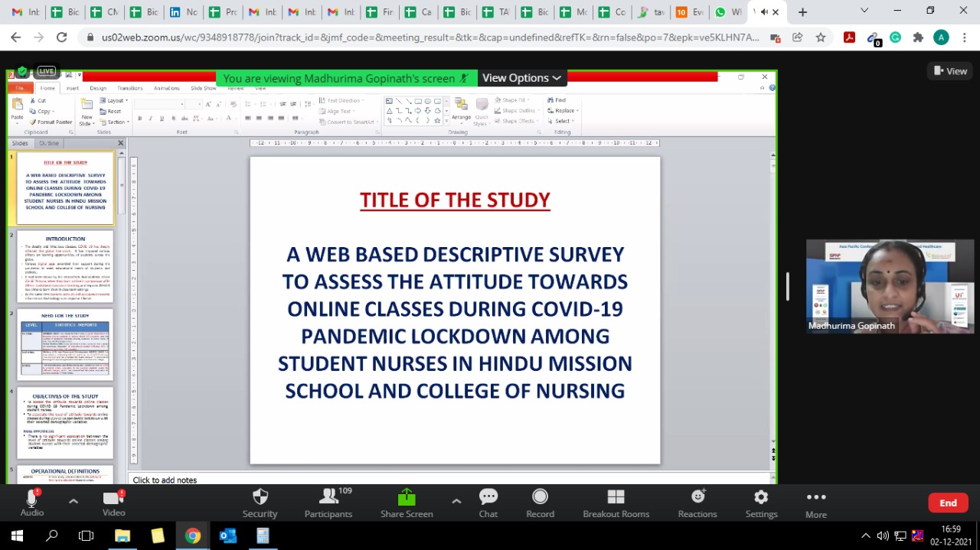This screenshot has height=550, width=980.
Task: Open the Slide Show ribbon tab
Action: [203, 88]
